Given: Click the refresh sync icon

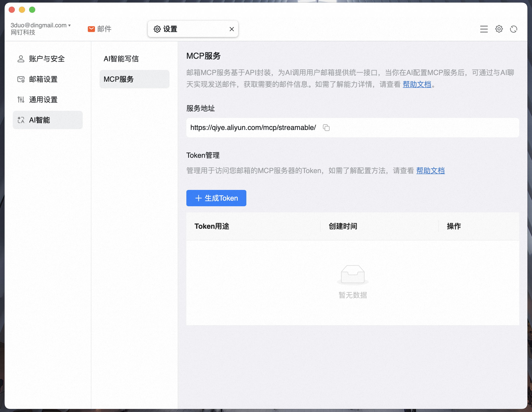Looking at the screenshot, I should coord(513,29).
